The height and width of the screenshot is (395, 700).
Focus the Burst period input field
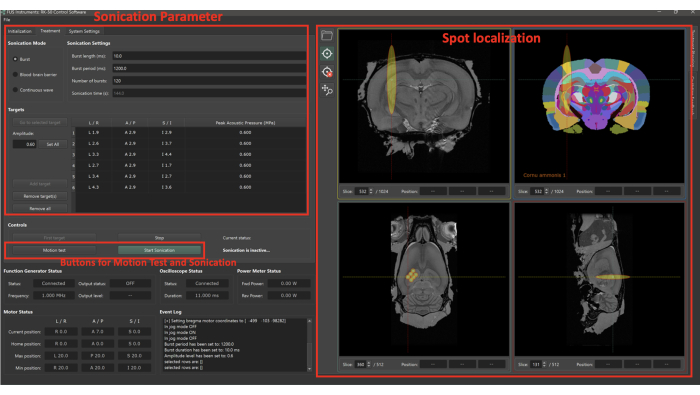(209, 68)
